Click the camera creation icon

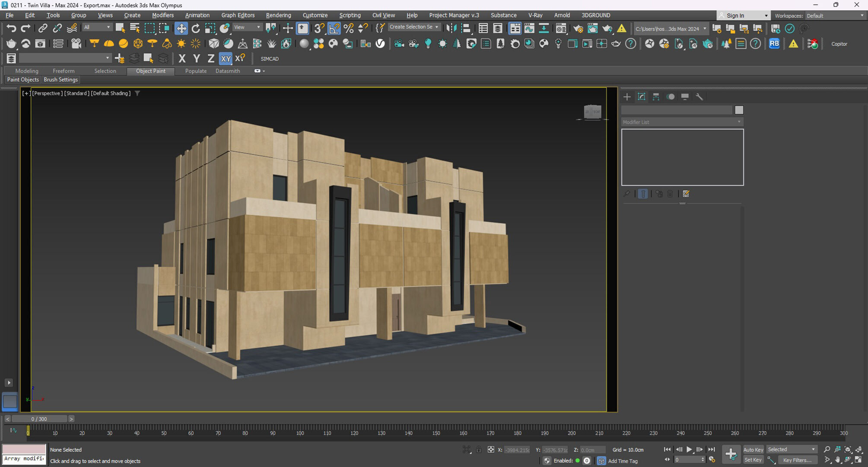click(x=76, y=44)
